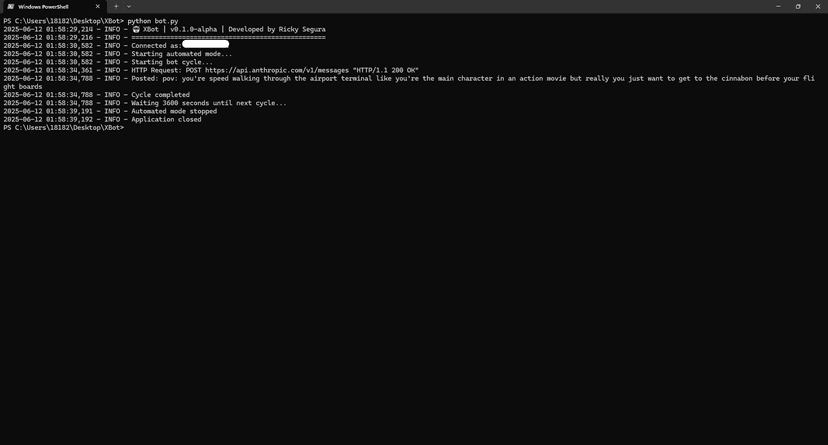Click the 'Posted: pov:' log text
828x445 pixels.
click(x=154, y=79)
